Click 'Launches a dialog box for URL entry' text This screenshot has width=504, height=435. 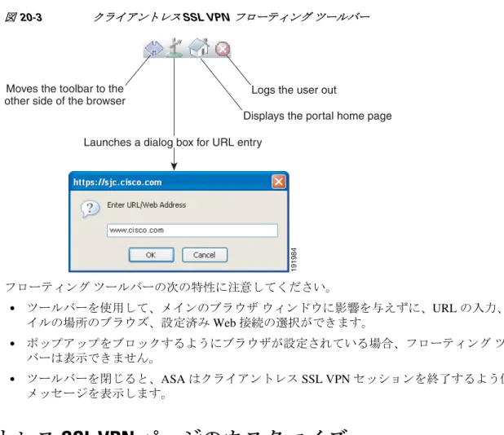click(173, 143)
